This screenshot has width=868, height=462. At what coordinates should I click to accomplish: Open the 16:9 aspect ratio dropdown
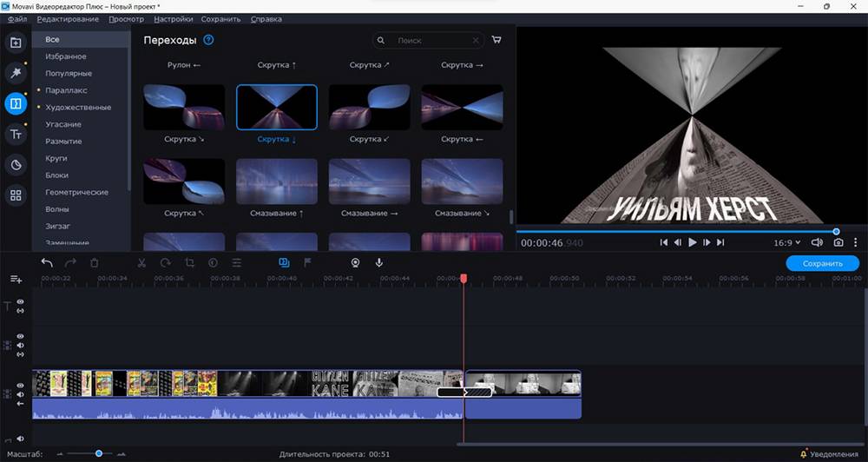click(787, 242)
